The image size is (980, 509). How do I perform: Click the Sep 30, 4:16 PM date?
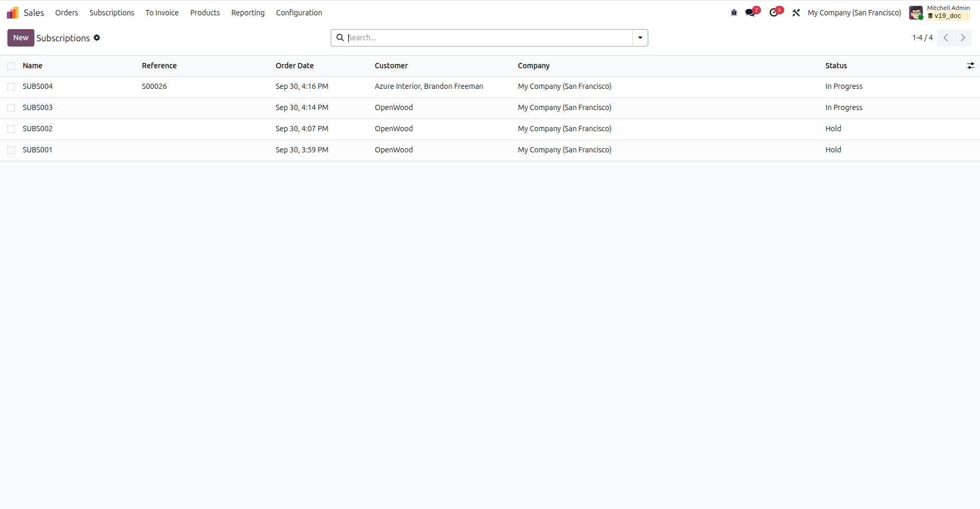[302, 86]
